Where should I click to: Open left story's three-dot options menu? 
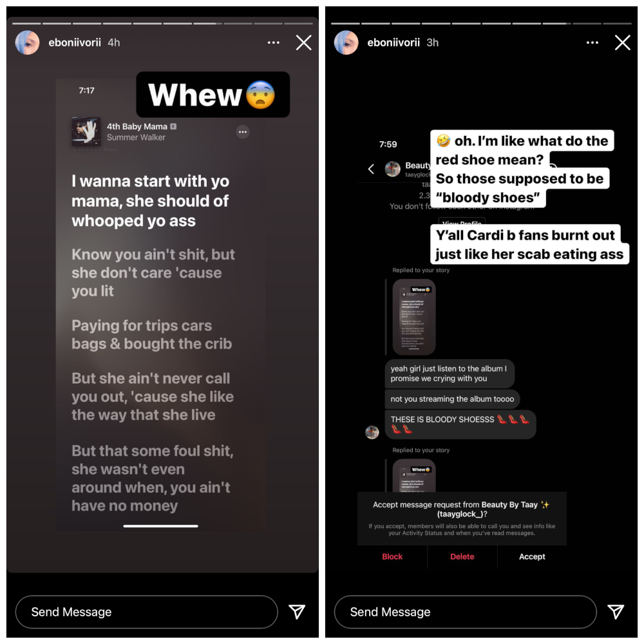coord(273,43)
